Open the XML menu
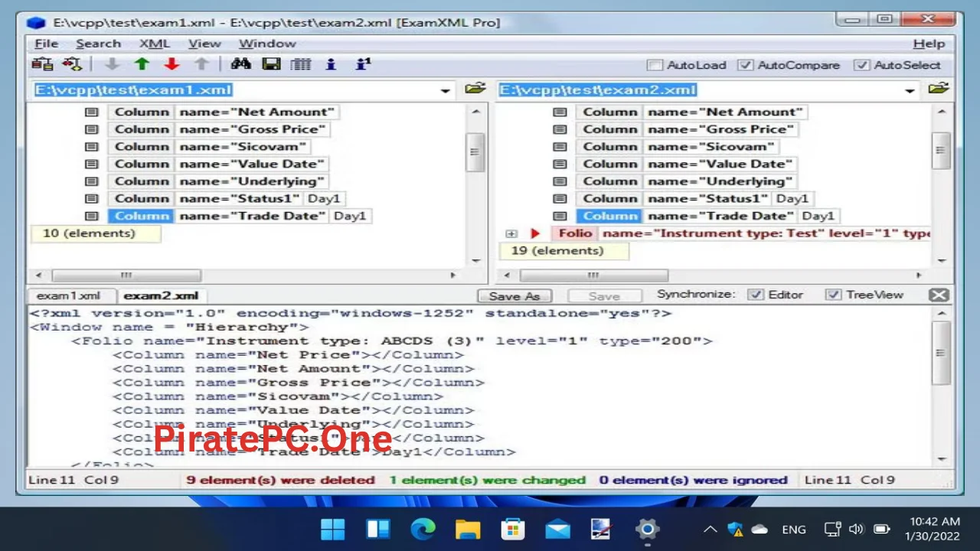This screenshot has height=551, width=980. click(x=155, y=44)
